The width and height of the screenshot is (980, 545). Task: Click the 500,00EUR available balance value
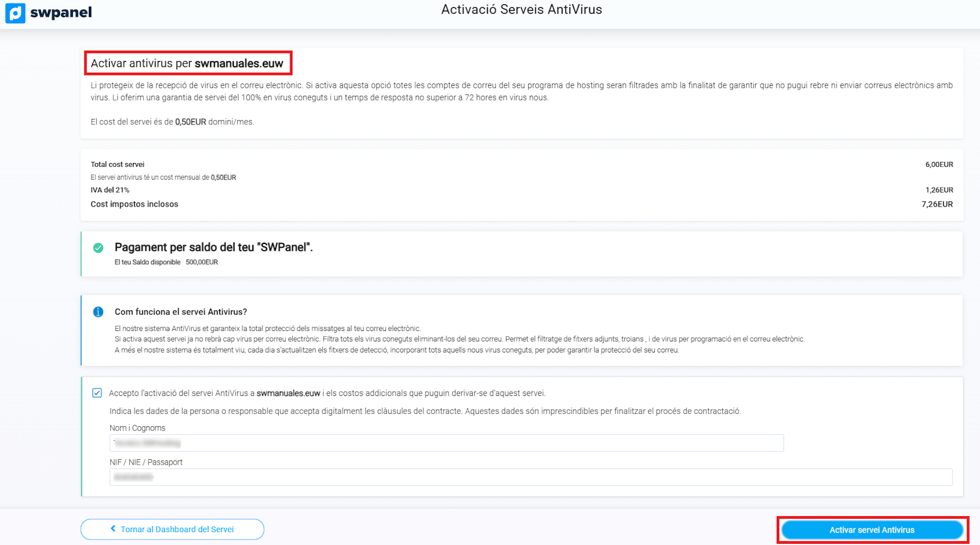pos(202,262)
